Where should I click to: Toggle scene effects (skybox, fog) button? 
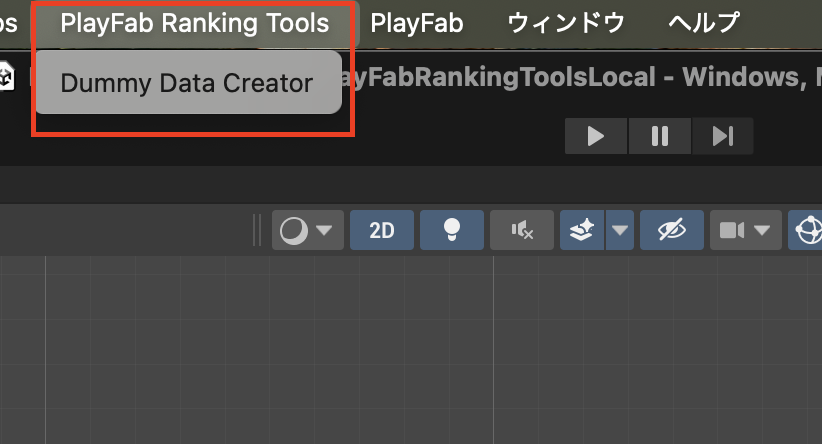(x=582, y=230)
